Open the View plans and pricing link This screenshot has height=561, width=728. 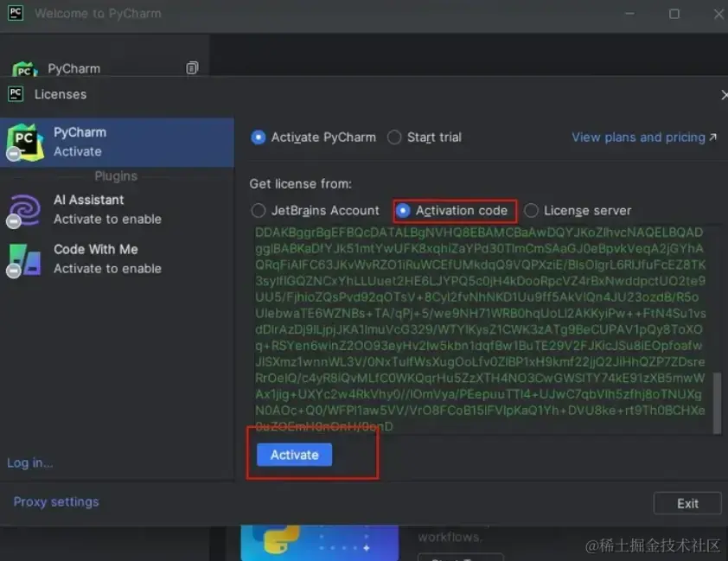pos(644,137)
